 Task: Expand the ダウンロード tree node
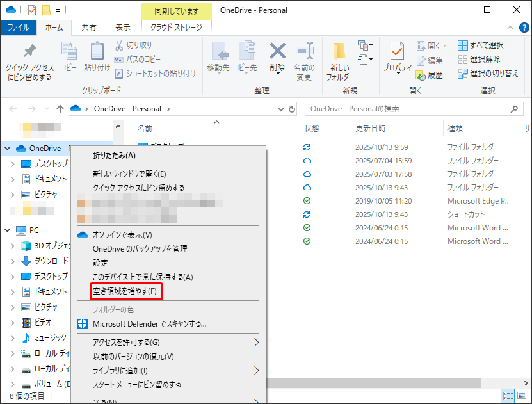[x=13, y=261]
